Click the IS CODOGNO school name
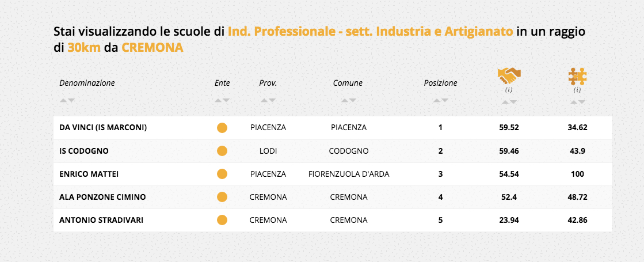 [84, 151]
